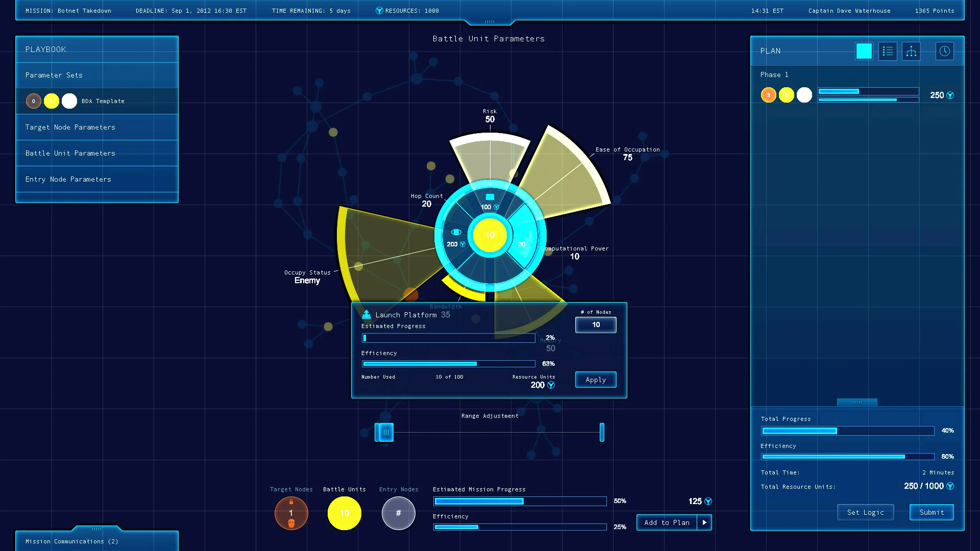
Task: Switch Plan panel to list view
Action: pyautogui.click(x=888, y=51)
